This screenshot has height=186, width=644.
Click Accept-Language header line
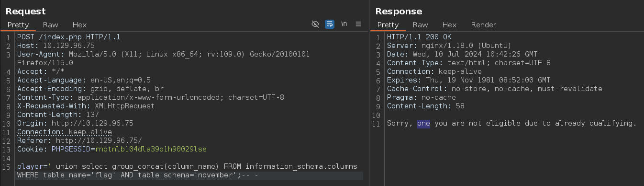[84, 80]
